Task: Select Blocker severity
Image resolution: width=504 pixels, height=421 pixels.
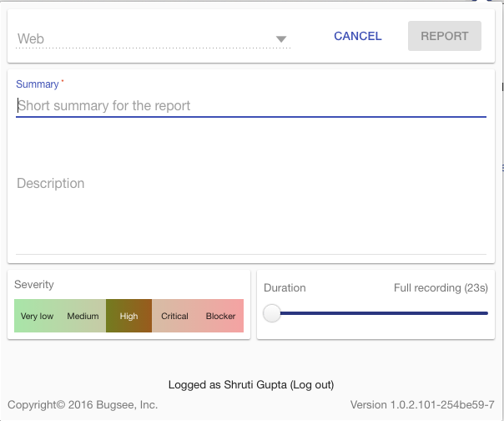Action: (220, 316)
